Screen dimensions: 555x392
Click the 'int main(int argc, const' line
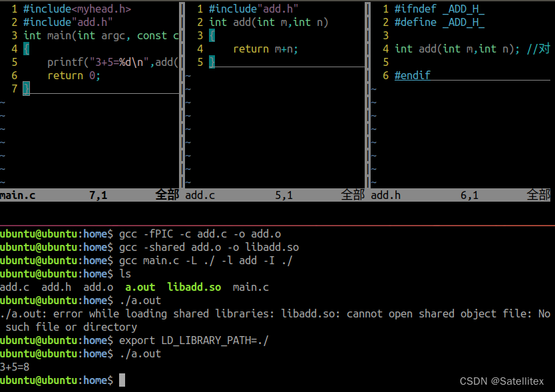[x=101, y=35]
